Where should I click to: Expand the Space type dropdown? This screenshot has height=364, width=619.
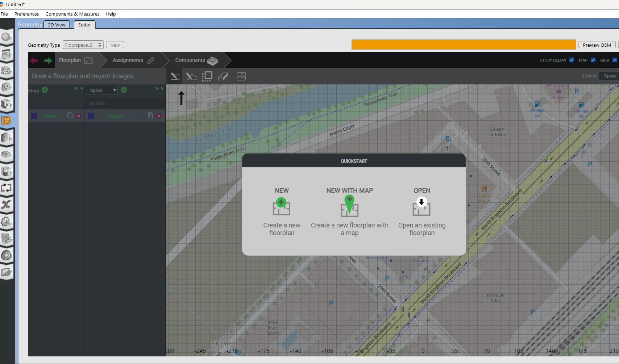coord(101,90)
